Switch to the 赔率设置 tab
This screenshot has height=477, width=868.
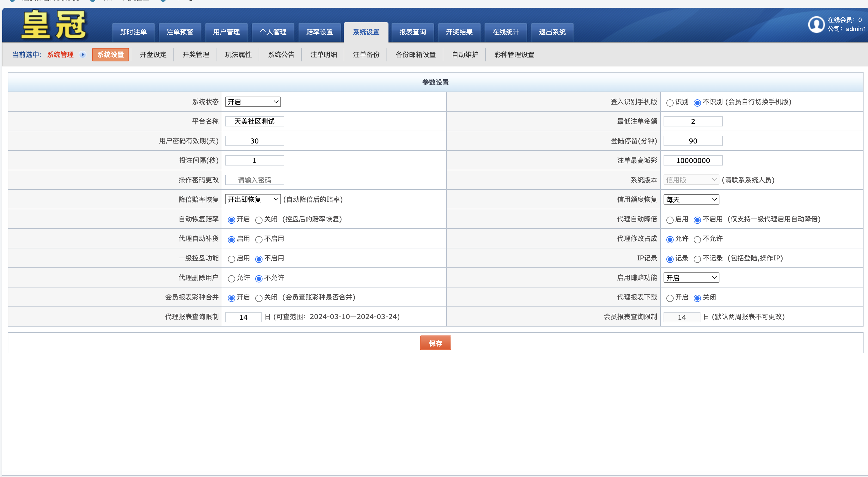point(319,32)
